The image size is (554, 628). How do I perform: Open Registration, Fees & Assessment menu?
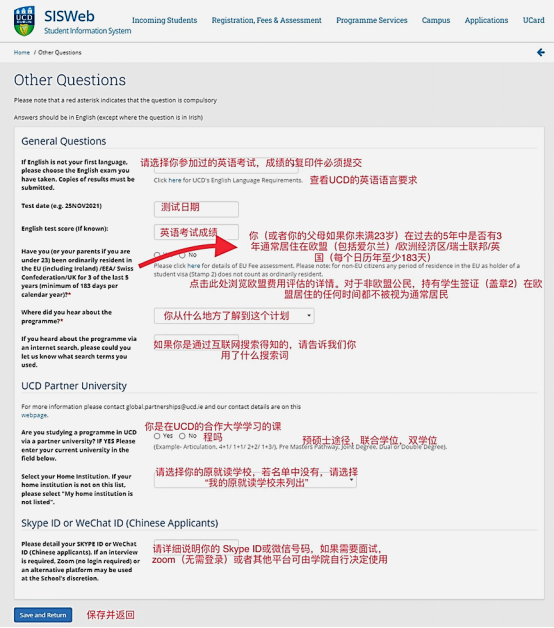click(266, 20)
